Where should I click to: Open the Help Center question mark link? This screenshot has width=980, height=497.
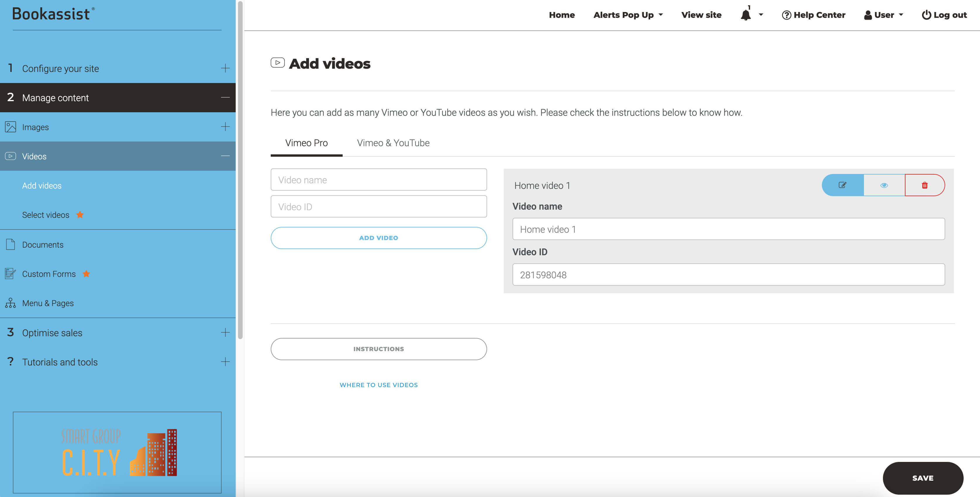(813, 15)
